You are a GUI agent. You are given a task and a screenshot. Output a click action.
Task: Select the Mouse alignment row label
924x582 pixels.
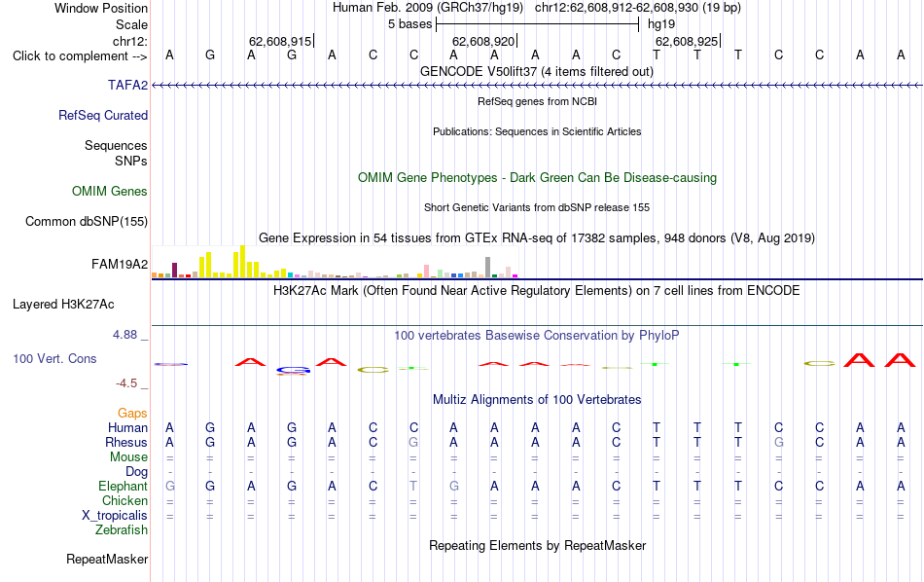(129, 457)
